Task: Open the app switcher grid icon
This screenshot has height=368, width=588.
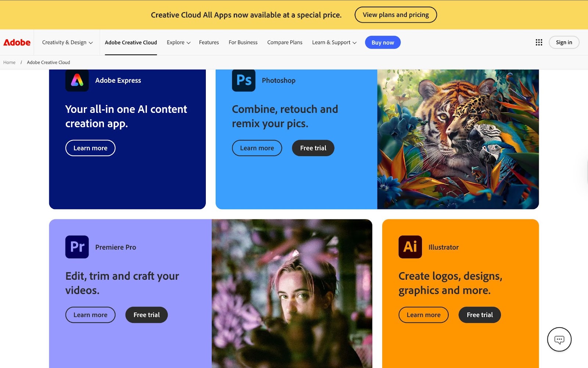Action: (x=539, y=42)
